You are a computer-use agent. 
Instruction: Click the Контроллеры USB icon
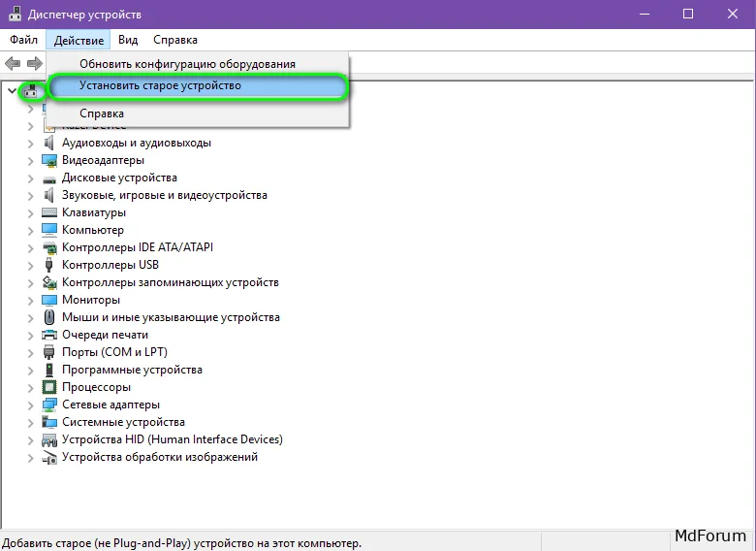point(49,265)
